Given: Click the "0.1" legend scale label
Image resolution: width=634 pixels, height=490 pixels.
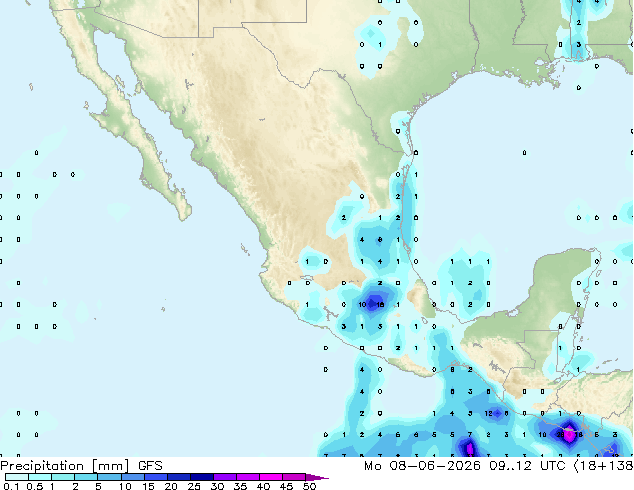Looking at the screenshot, I should [11, 486].
